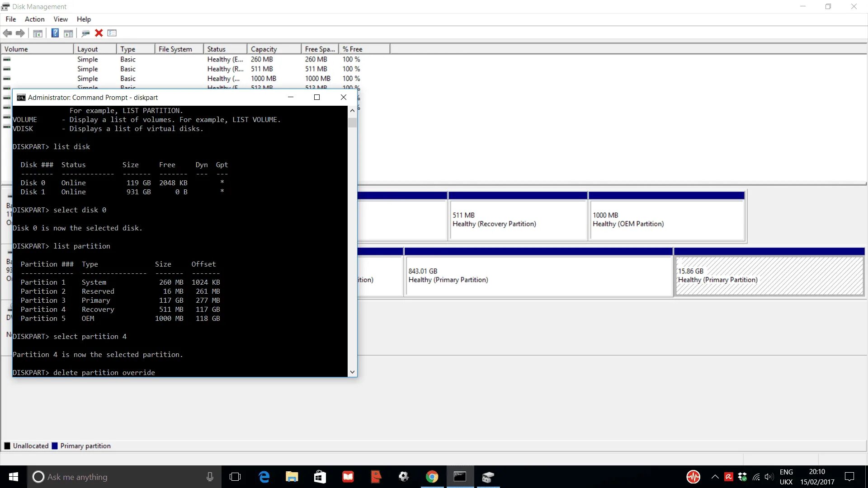Click the Properties checklist toolbar icon
The width and height of the screenshot is (868, 488).
click(112, 33)
